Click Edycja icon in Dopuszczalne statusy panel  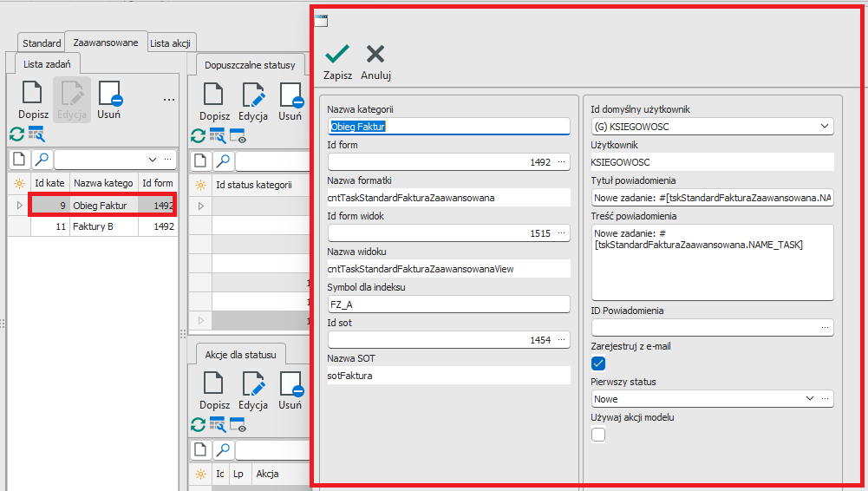[253, 95]
